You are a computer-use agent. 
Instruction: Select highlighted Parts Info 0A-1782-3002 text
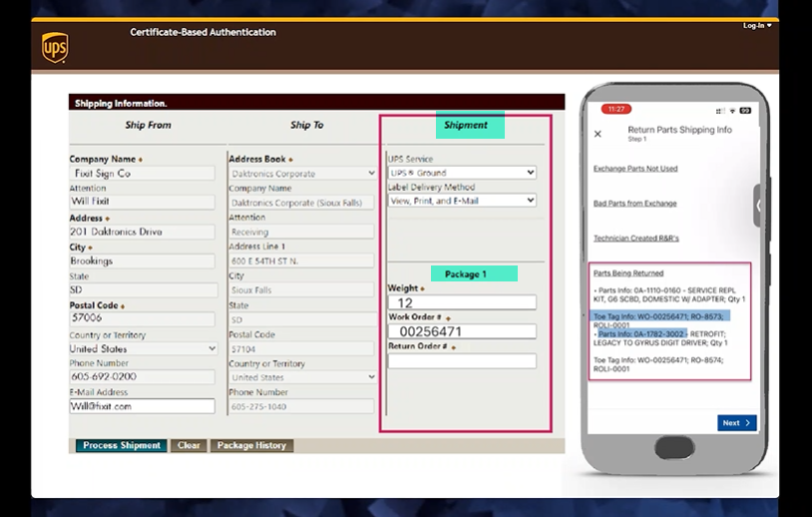(x=641, y=334)
